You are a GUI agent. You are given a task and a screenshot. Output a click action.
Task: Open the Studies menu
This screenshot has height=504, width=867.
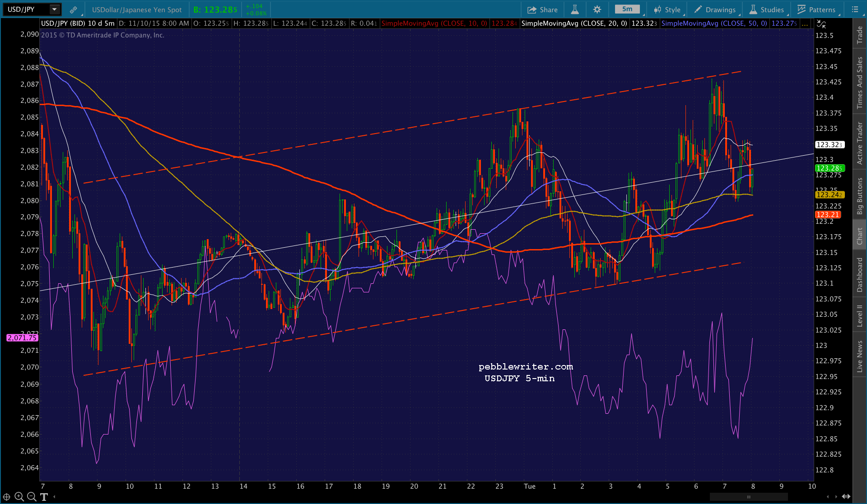767,9
